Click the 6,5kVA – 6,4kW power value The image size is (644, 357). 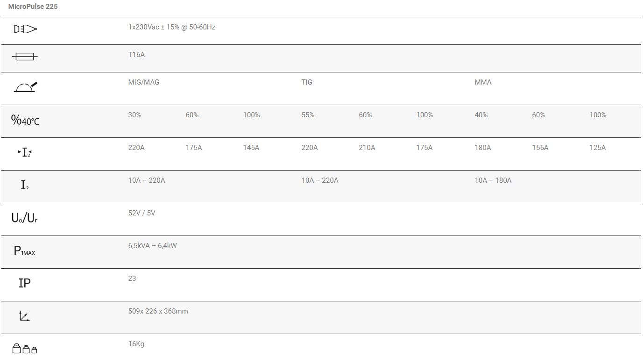coord(152,246)
